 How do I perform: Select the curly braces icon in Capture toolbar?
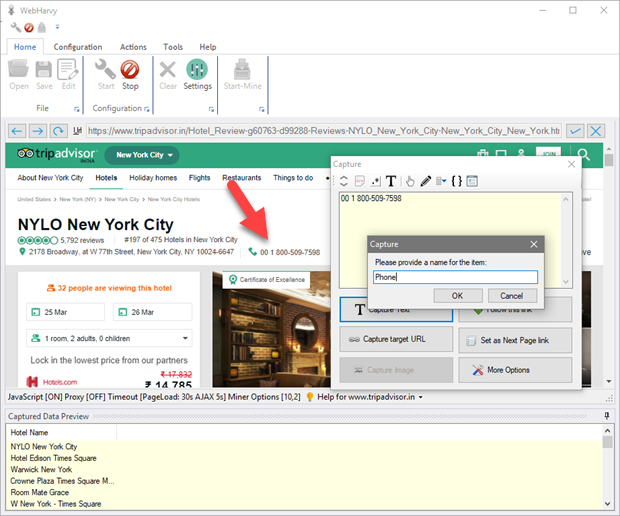point(457,181)
